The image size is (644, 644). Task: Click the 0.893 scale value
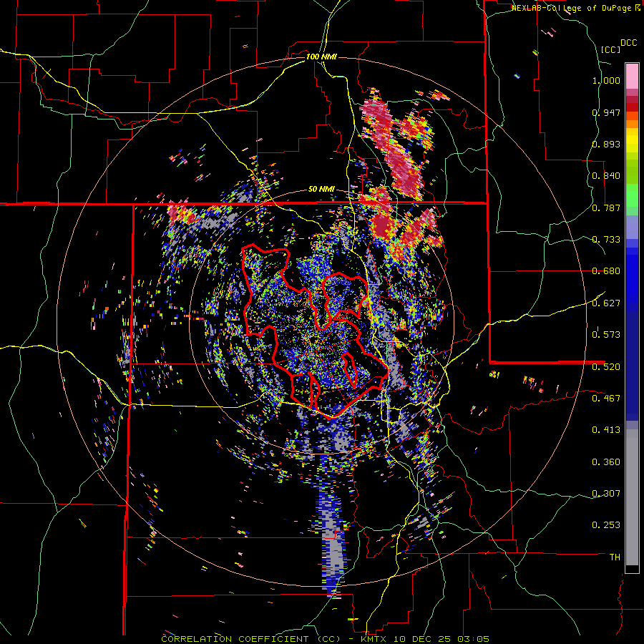click(x=606, y=144)
